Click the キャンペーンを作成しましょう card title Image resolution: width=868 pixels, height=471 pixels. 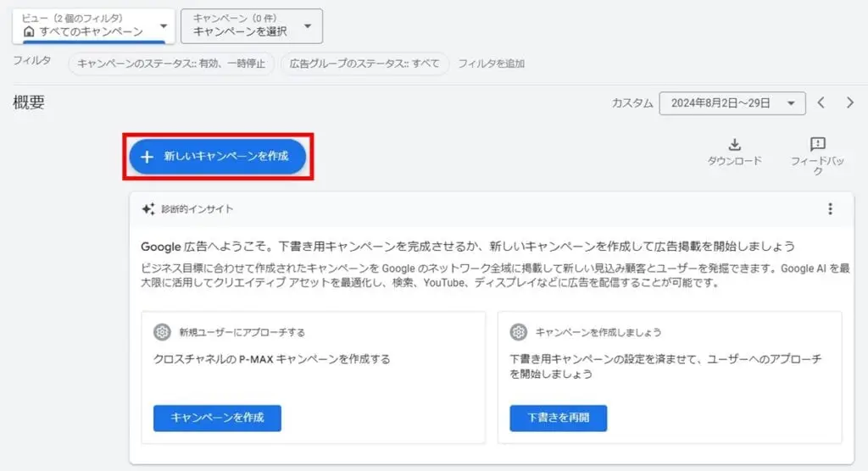598,333
